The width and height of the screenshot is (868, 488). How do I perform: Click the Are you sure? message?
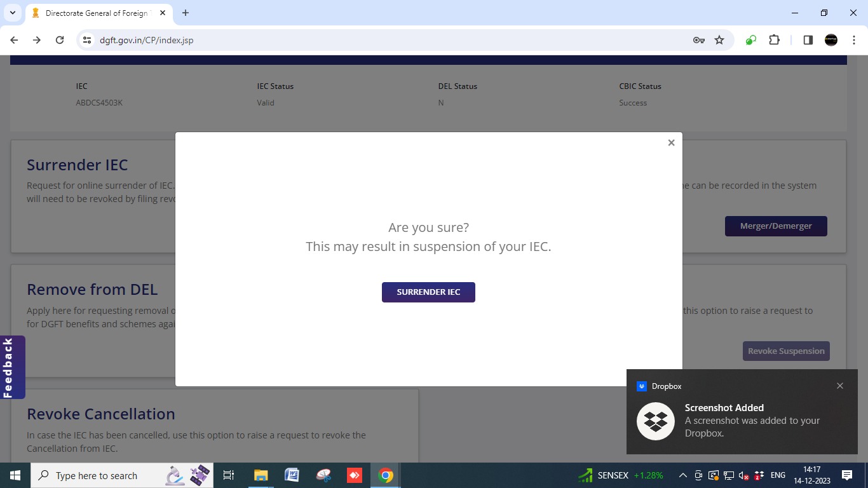(428, 227)
